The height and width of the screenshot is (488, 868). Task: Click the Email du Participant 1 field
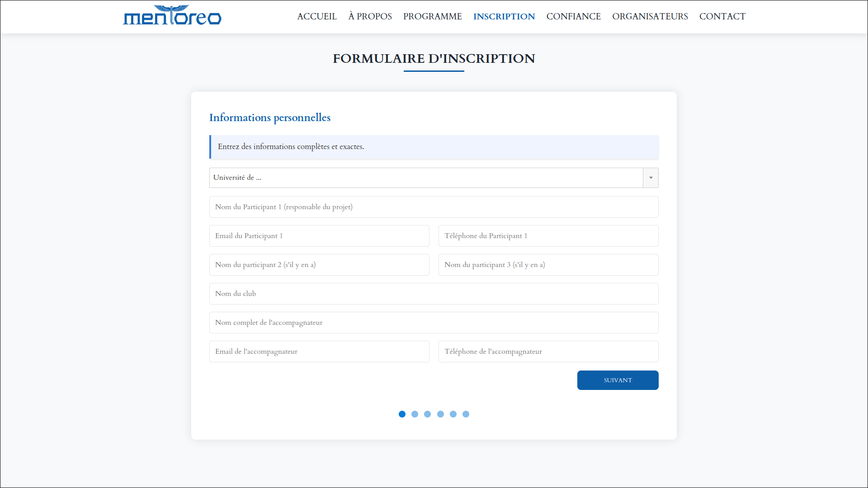319,236
